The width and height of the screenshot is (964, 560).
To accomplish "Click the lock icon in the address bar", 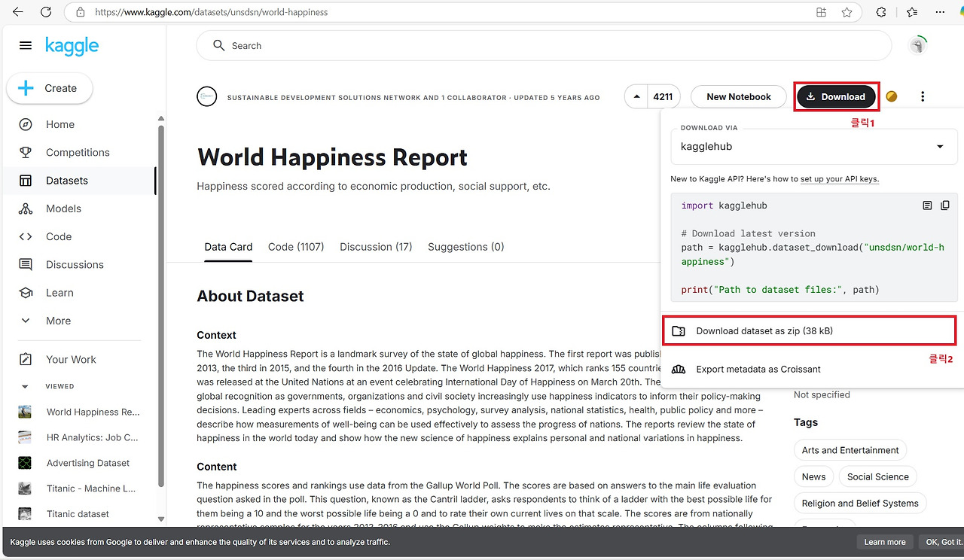I will click(x=80, y=12).
